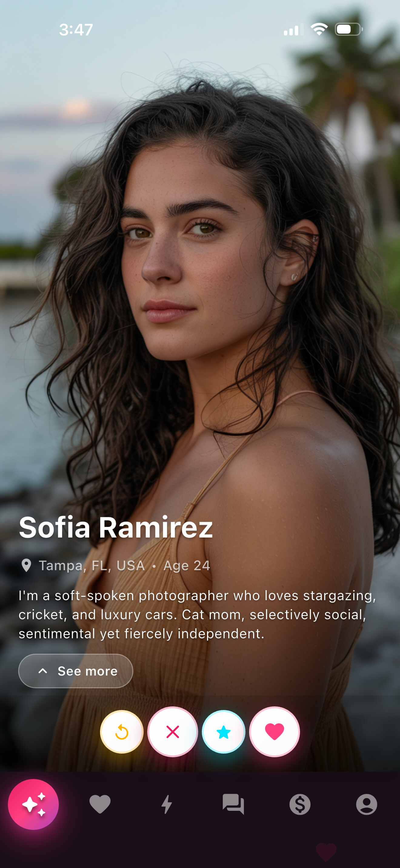Tap the blue star super like button
This screenshot has width=400, height=868.
(224, 732)
